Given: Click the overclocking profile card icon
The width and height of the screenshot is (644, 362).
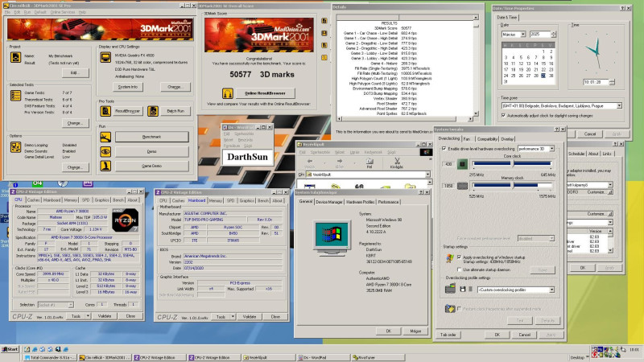Looking at the screenshot, I should pyautogui.click(x=450, y=289).
